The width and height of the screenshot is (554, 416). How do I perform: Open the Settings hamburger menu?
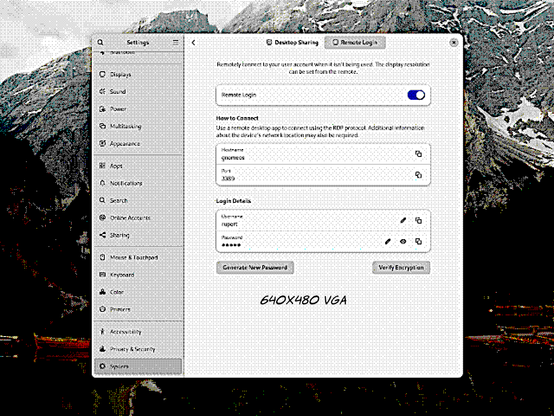[176, 42]
